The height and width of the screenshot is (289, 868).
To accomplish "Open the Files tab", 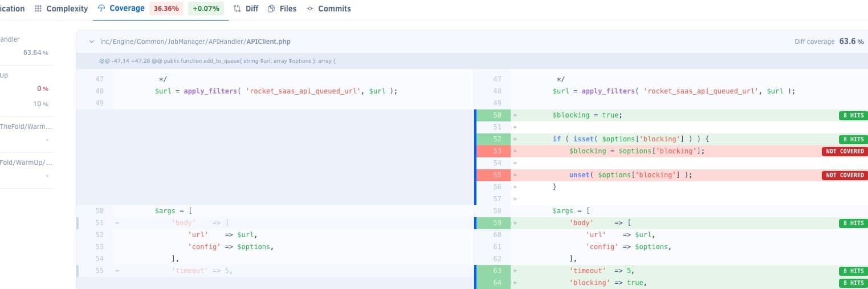I will (288, 9).
